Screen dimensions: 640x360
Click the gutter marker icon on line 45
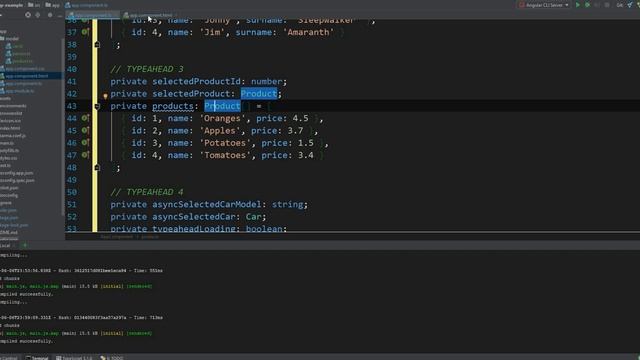point(85,130)
